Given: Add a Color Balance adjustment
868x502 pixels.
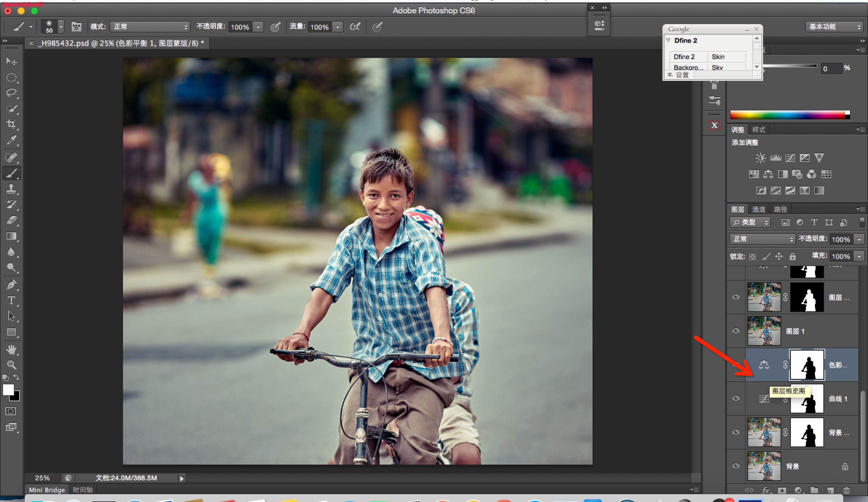Looking at the screenshot, I should click(x=768, y=174).
